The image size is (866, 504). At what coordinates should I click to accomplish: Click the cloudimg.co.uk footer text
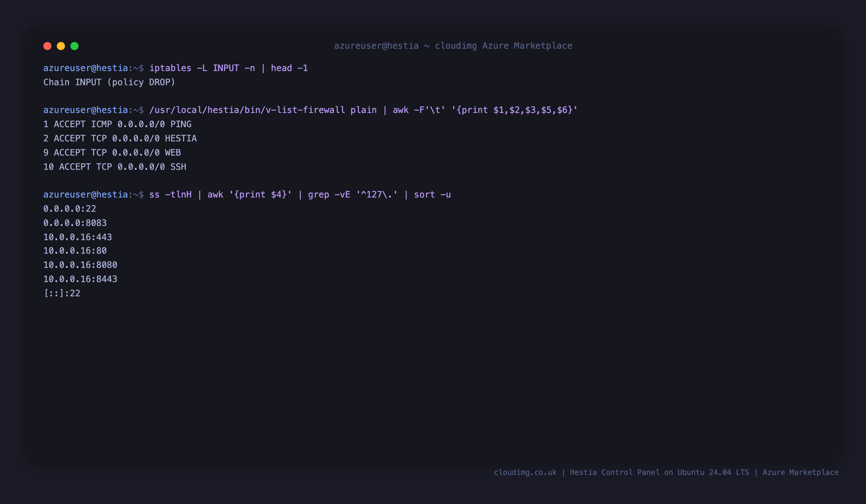point(525,473)
